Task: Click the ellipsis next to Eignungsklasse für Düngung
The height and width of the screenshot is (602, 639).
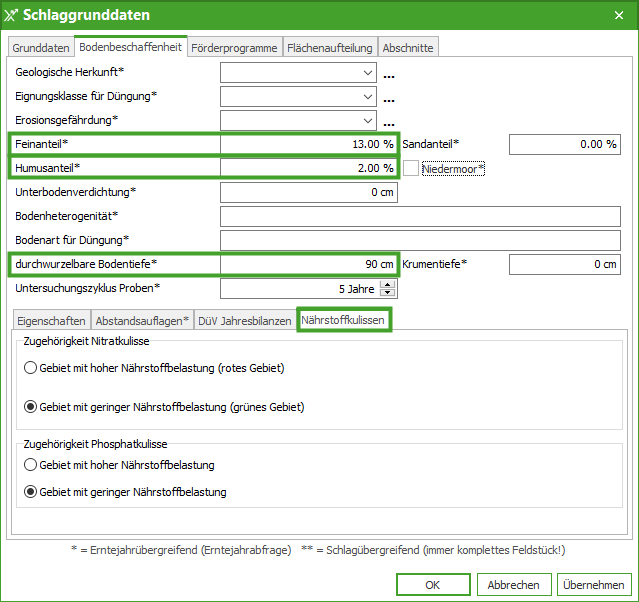Action: coord(389,98)
